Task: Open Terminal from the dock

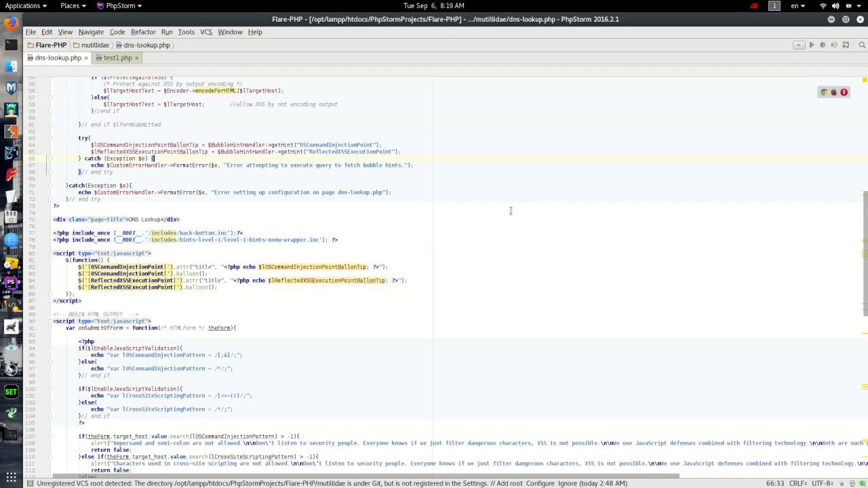Action: point(11,44)
